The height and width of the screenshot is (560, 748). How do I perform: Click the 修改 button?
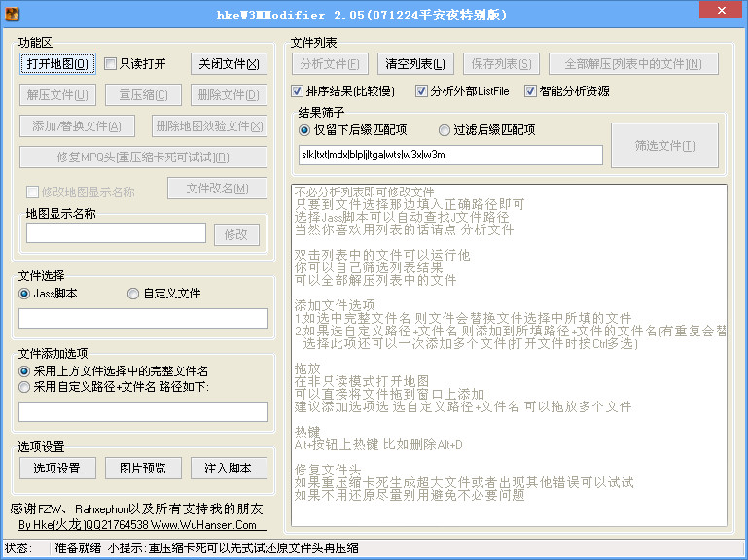[x=236, y=234]
